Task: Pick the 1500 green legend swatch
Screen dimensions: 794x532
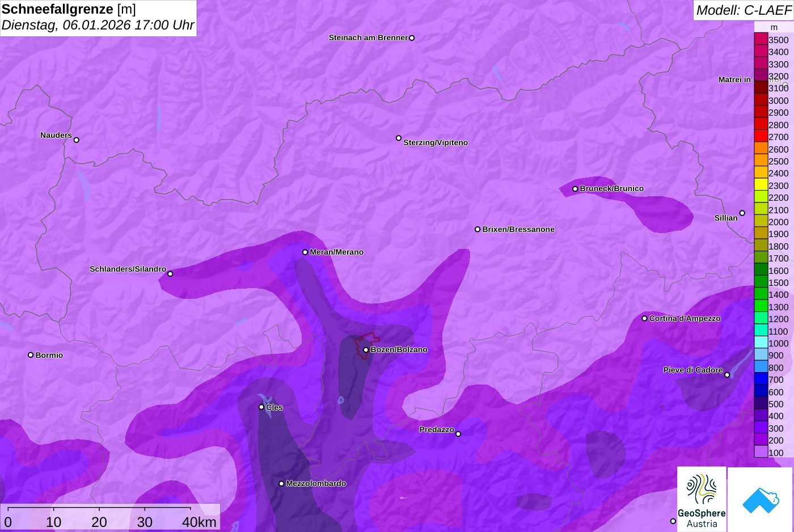Action: (761, 282)
